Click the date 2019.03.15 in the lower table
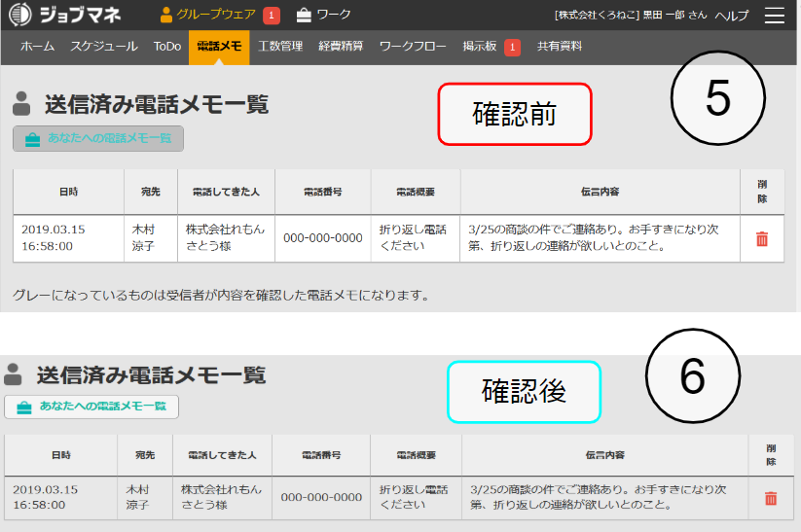Viewport: 801px width, 532px height. 46,489
